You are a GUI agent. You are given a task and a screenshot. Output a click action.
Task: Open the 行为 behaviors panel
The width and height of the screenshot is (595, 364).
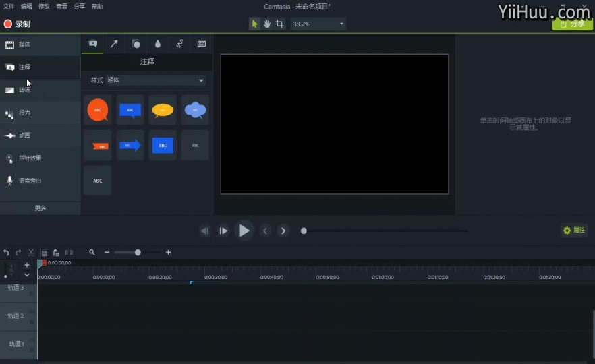(40, 113)
